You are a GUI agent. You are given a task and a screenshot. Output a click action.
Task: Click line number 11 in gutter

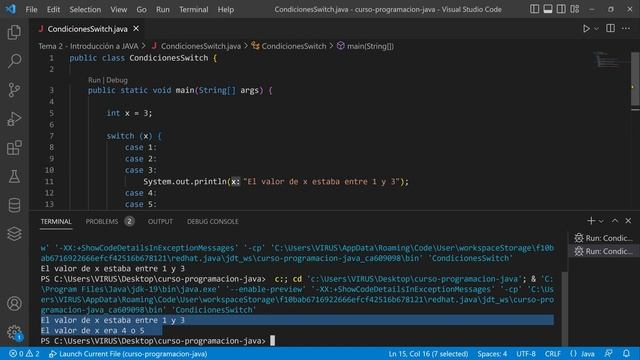coord(49,182)
